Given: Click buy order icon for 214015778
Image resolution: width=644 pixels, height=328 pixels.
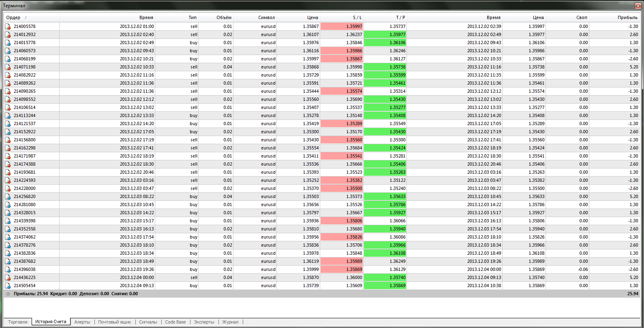Looking at the screenshot, I should pyautogui.click(x=8, y=43).
